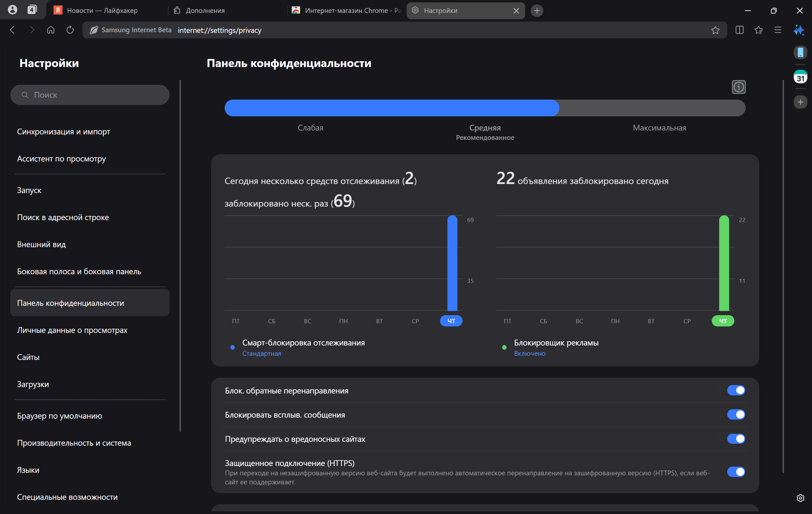Click the Стандартная smart tracking link
Image resolution: width=812 pixels, height=514 pixels.
(262, 353)
